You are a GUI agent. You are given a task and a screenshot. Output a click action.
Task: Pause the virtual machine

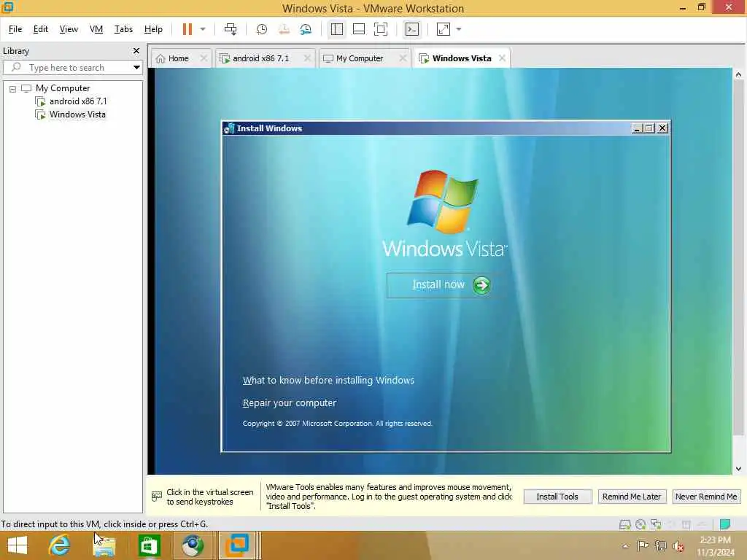[x=187, y=29]
